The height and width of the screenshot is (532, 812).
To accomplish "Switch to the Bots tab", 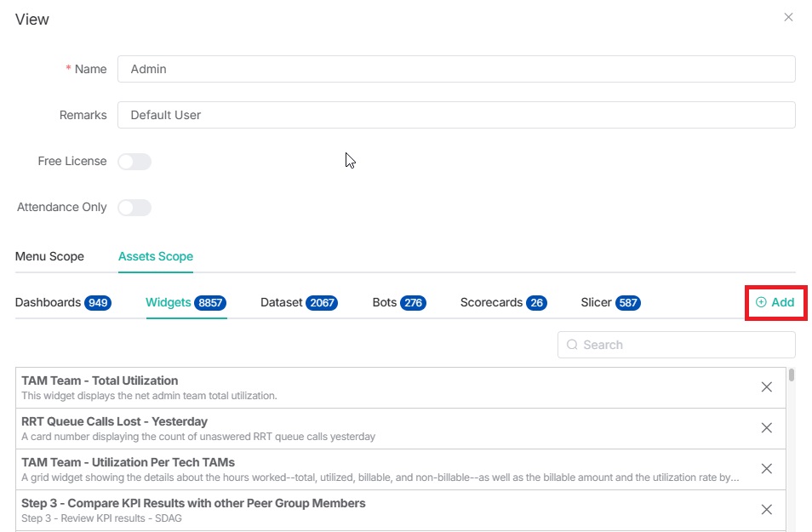I will (398, 302).
